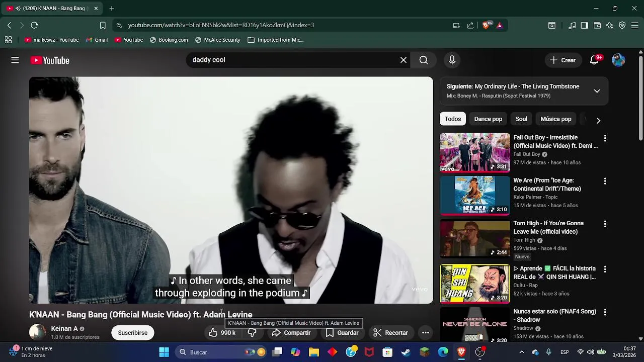Bookmark this page with the bookmark icon

[x=103, y=25]
